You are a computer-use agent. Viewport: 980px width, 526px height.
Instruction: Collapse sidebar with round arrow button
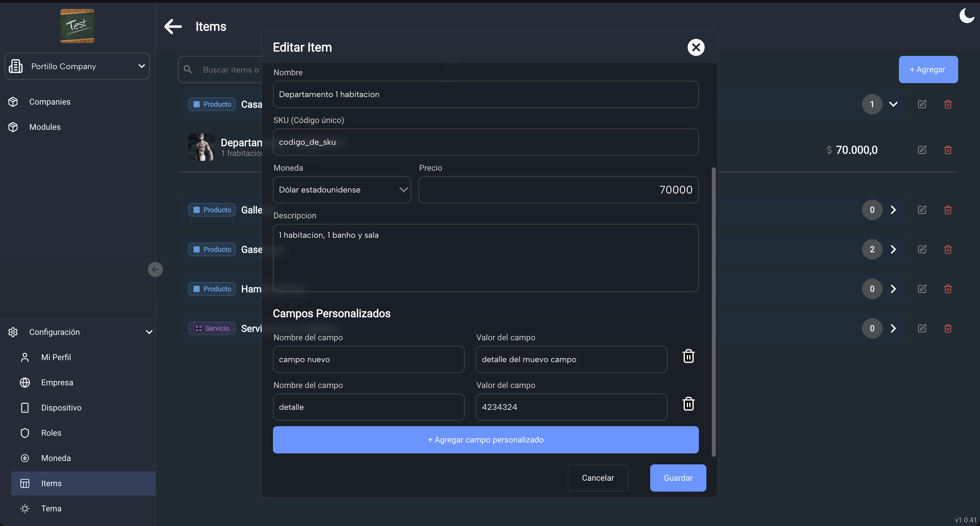155,270
